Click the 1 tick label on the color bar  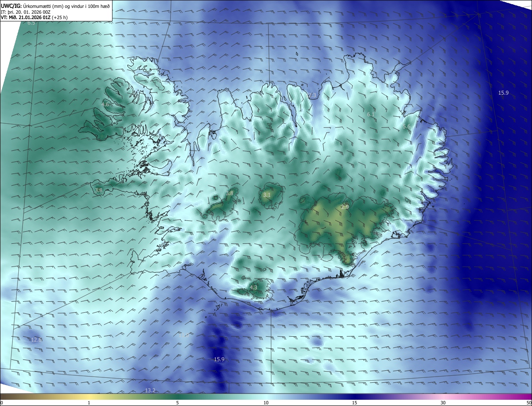(x=89, y=403)
